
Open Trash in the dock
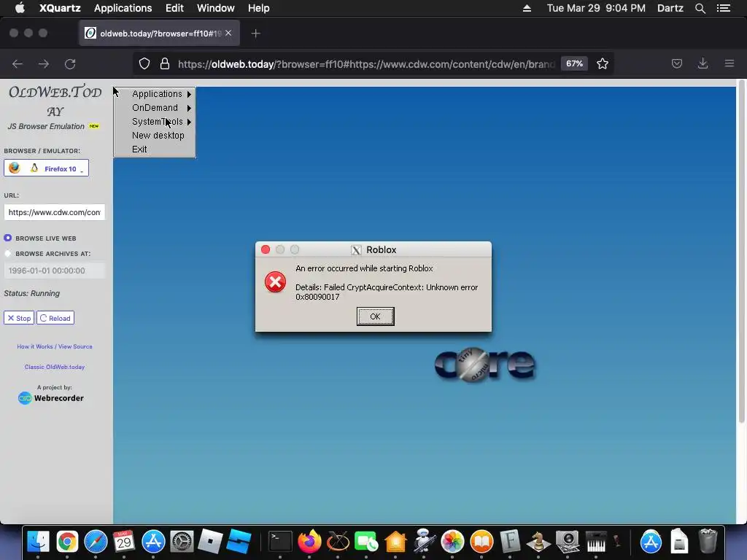click(708, 542)
